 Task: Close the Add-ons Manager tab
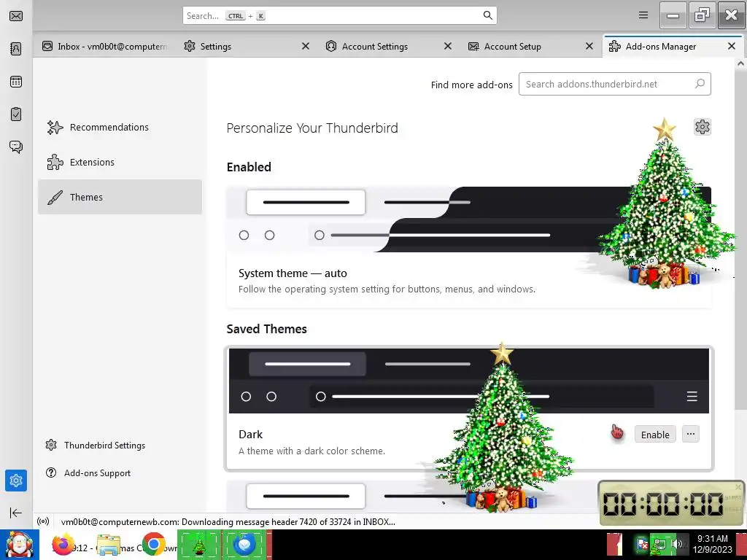pos(731,46)
